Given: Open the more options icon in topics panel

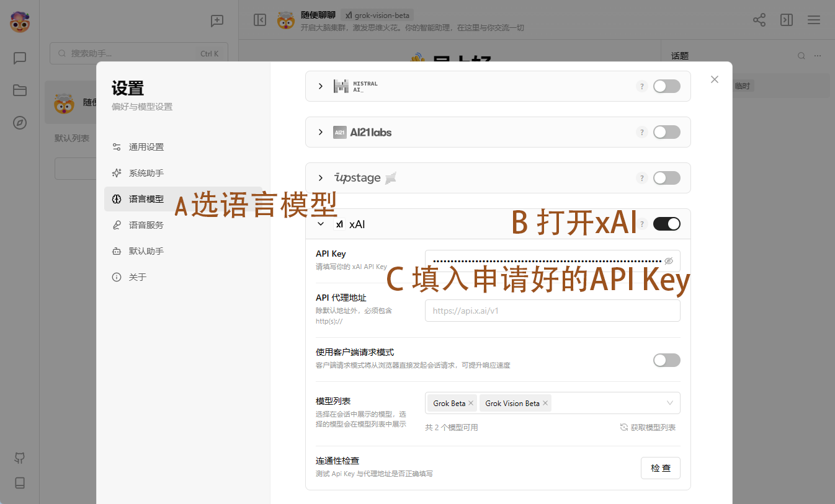Looking at the screenshot, I should click(818, 56).
